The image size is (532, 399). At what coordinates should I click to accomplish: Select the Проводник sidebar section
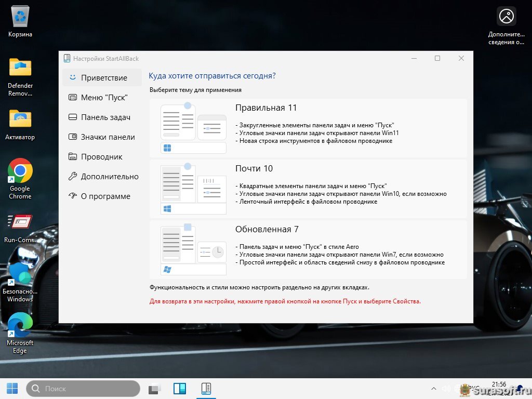(101, 157)
